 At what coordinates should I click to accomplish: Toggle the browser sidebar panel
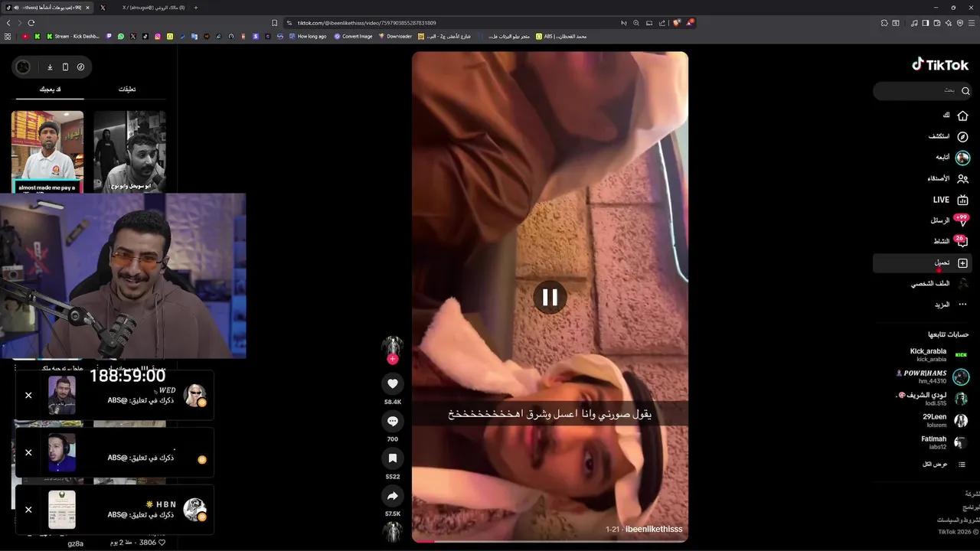[x=926, y=23]
